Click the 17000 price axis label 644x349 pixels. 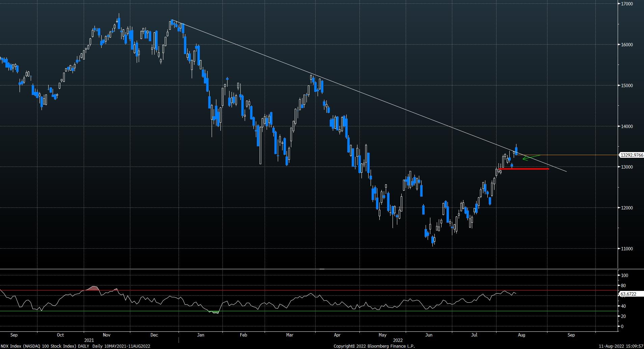coord(627,4)
